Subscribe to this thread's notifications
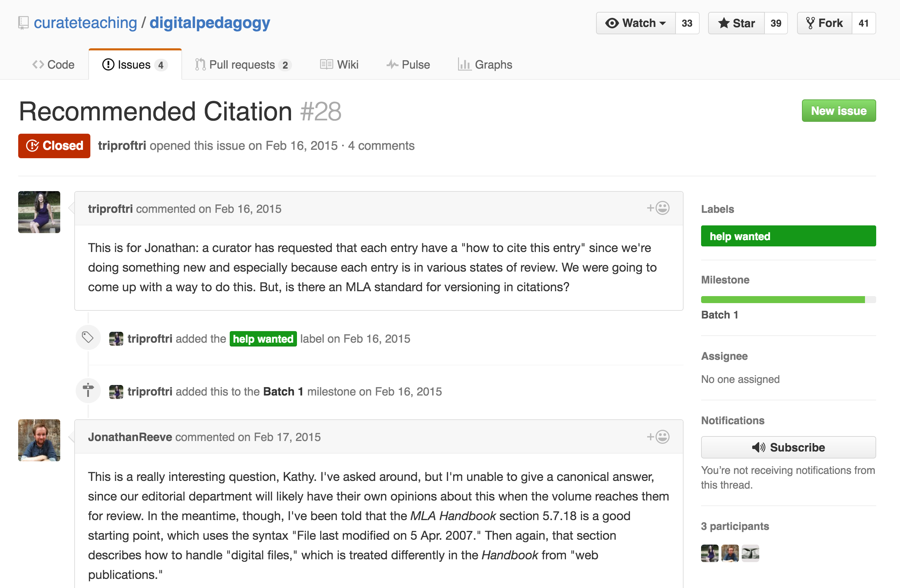This screenshot has height=588, width=900. [788, 447]
